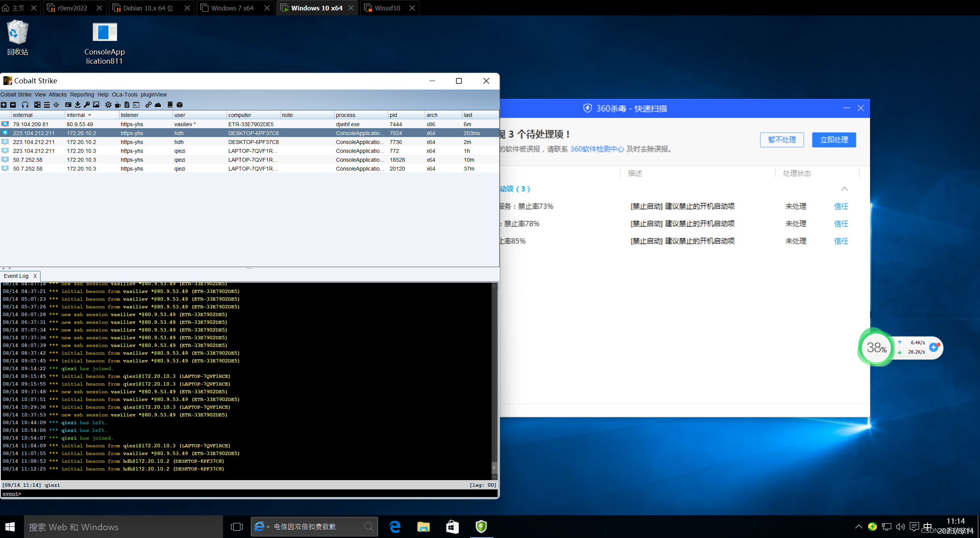This screenshot has height=538, width=980.
Task: Sort beacons by internal column header
Action: tap(91, 115)
